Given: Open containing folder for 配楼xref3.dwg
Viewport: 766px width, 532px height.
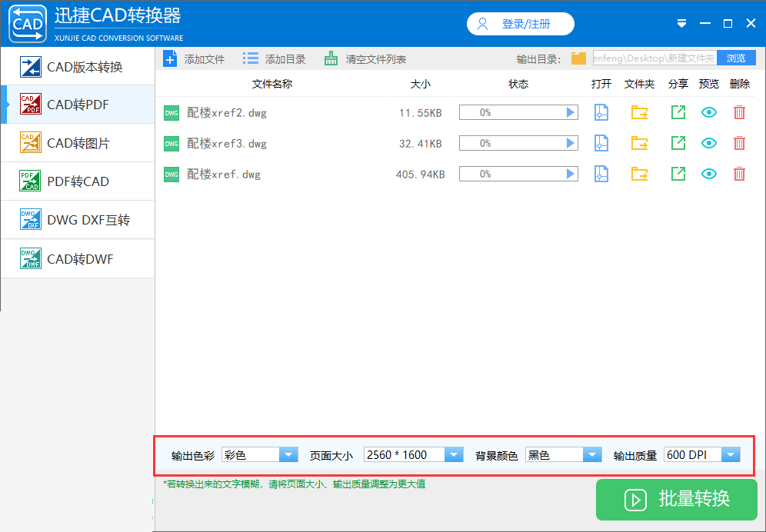Looking at the screenshot, I should 639,143.
